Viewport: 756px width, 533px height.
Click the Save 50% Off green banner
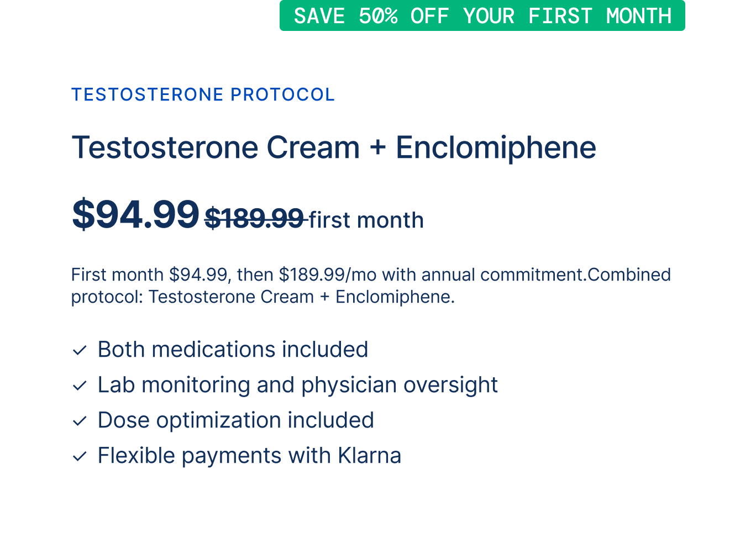(482, 15)
